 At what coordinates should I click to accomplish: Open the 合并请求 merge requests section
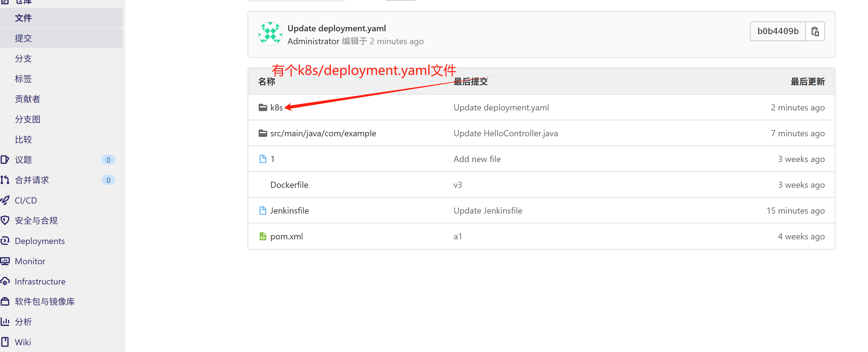coord(32,180)
